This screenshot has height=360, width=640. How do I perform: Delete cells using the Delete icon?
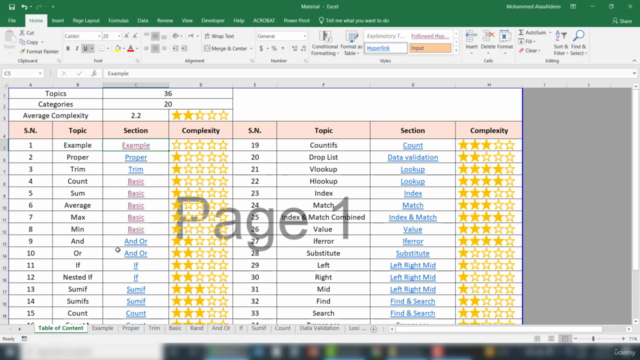point(488,41)
